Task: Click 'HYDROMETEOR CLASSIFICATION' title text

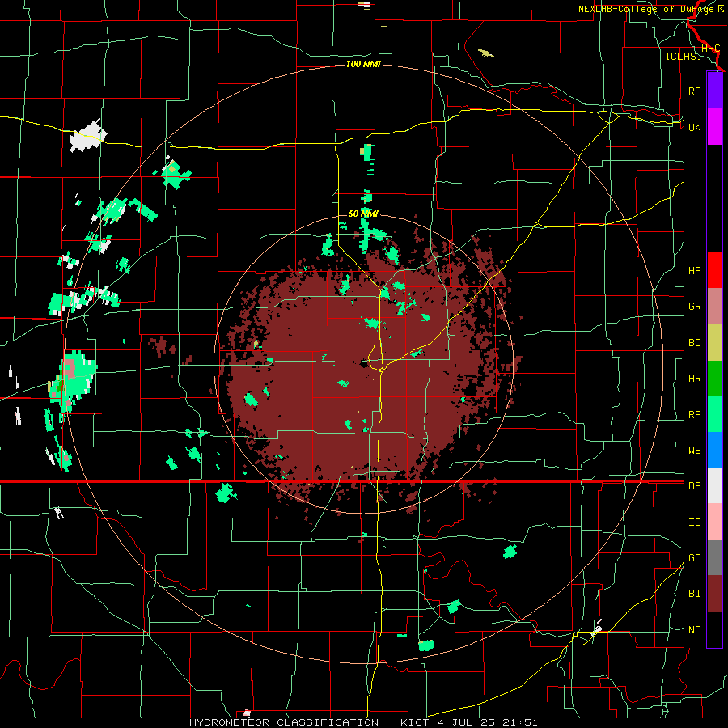Action: [x=284, y=722]
